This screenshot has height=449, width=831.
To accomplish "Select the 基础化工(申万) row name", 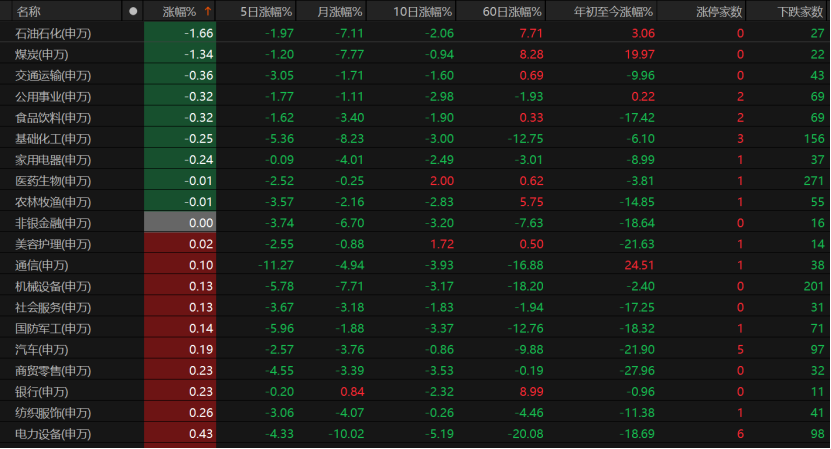I will 53,139.
